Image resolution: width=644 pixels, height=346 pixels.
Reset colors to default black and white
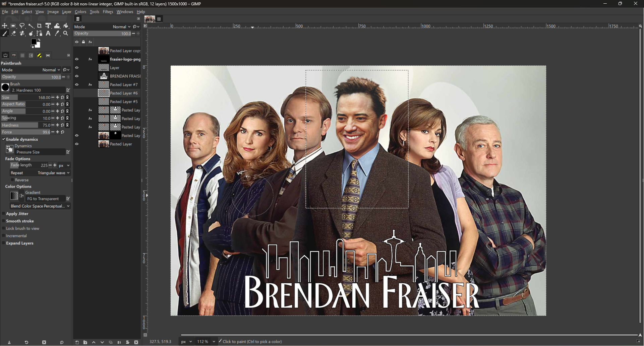pyautogui.click(x=33, y=47)
